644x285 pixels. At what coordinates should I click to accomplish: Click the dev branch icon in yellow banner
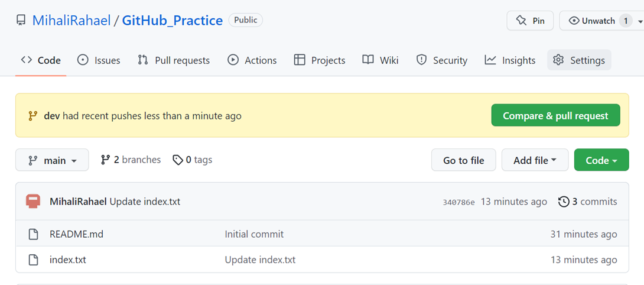33,116
